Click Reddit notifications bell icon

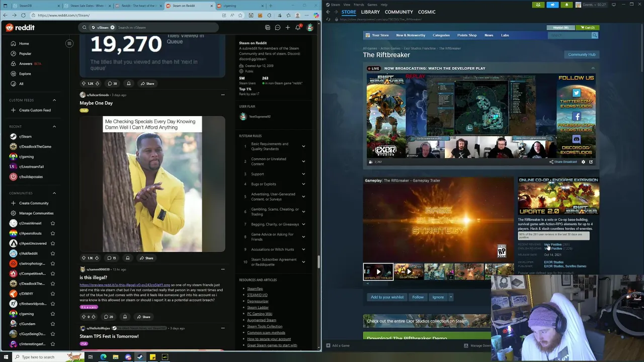[x=298, y=28]
